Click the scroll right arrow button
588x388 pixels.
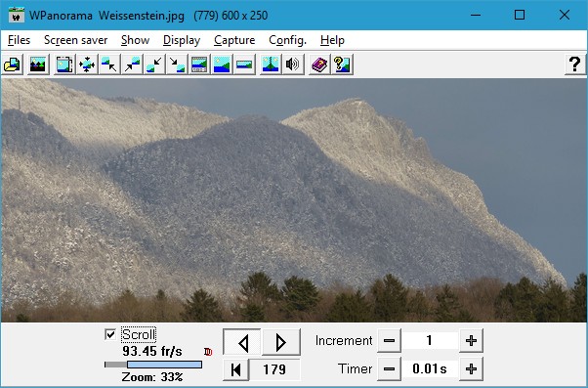pyautogui.click(x=281, y=342)
